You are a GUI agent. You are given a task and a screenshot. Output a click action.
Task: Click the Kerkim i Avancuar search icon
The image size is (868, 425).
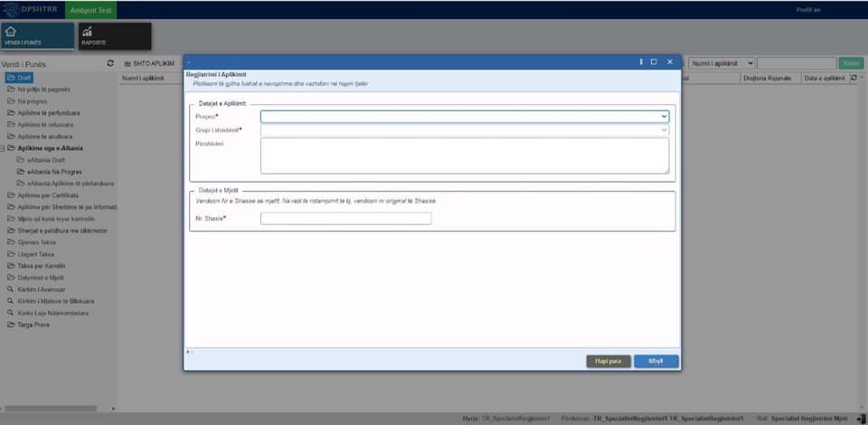point(11,289)
